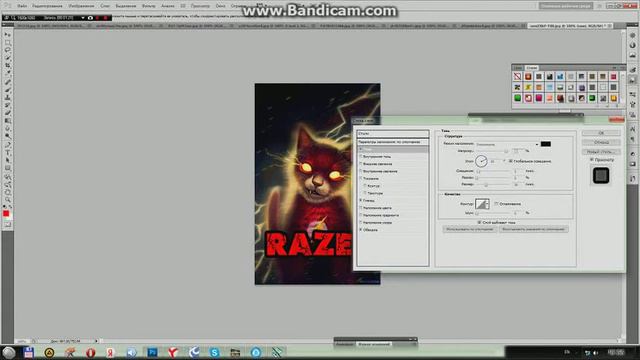Select the Стили header row in dialog

pyautogui.click(x=393, y=133)
